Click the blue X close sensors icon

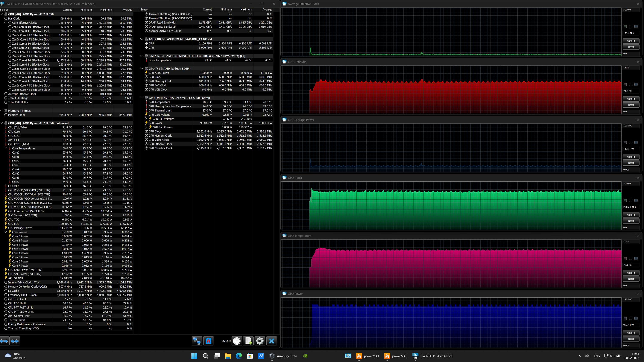(272, 341)
